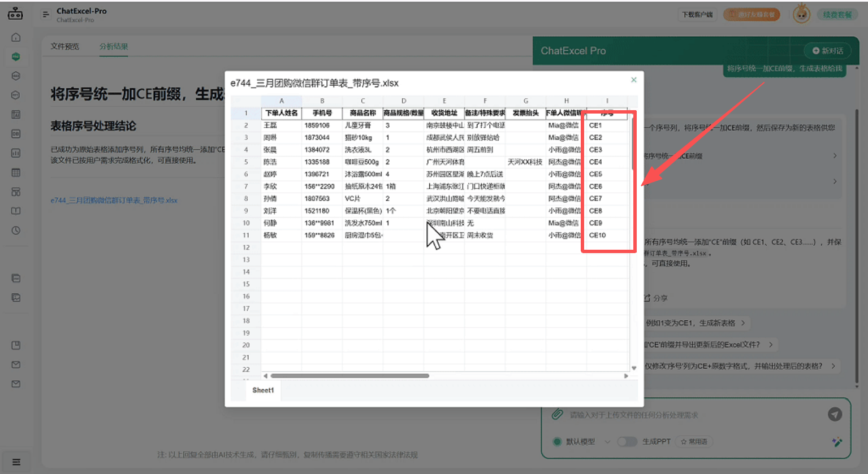Open the attachment paperclip icon
The height and width of the screenshot is (474, 868).
pyautogui.click(x=557, y=414)
